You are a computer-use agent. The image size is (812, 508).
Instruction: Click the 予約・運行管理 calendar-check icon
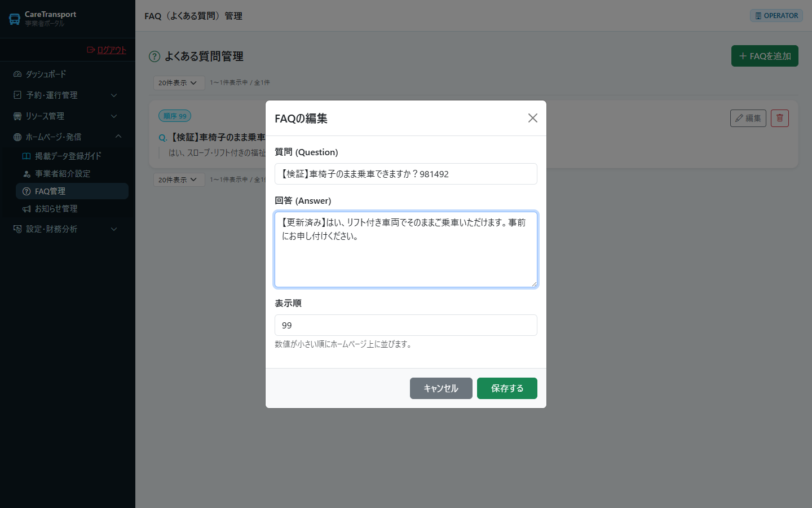click(17, 95)
